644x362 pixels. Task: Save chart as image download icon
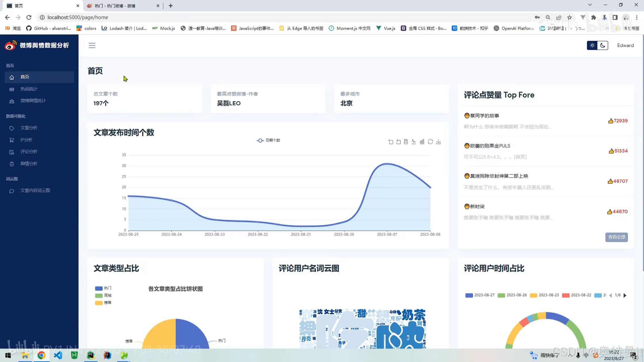[x=438, y=142]
